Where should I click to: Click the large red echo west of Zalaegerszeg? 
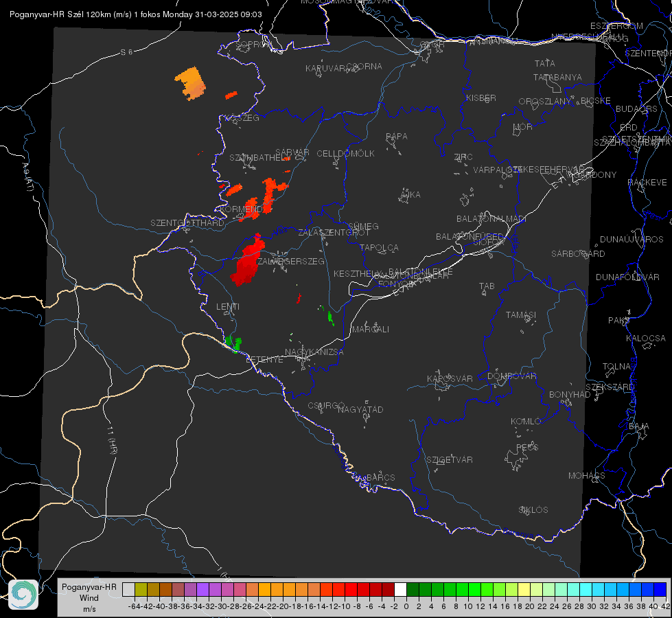coord(248,261)
